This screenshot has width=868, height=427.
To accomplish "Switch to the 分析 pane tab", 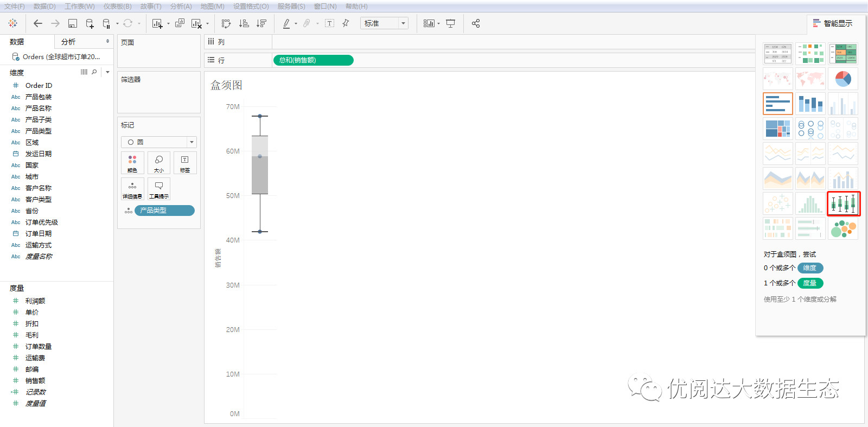I will (x=68, y=42).
